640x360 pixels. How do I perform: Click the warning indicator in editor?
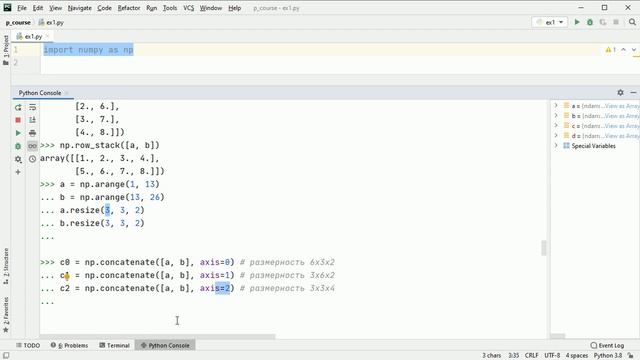click(x=611, y=50)
